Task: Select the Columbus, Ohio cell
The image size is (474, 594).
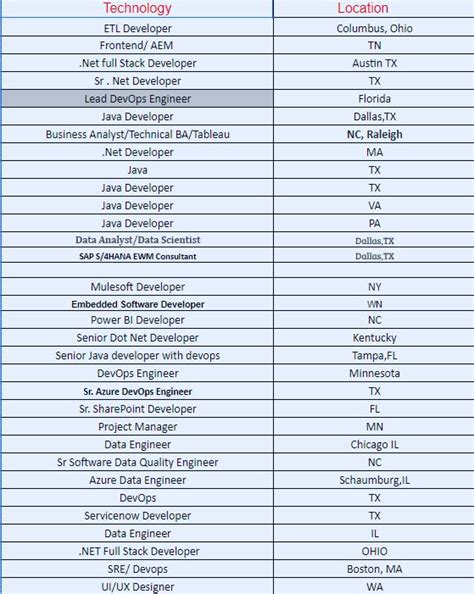Action: click(374, 28)
